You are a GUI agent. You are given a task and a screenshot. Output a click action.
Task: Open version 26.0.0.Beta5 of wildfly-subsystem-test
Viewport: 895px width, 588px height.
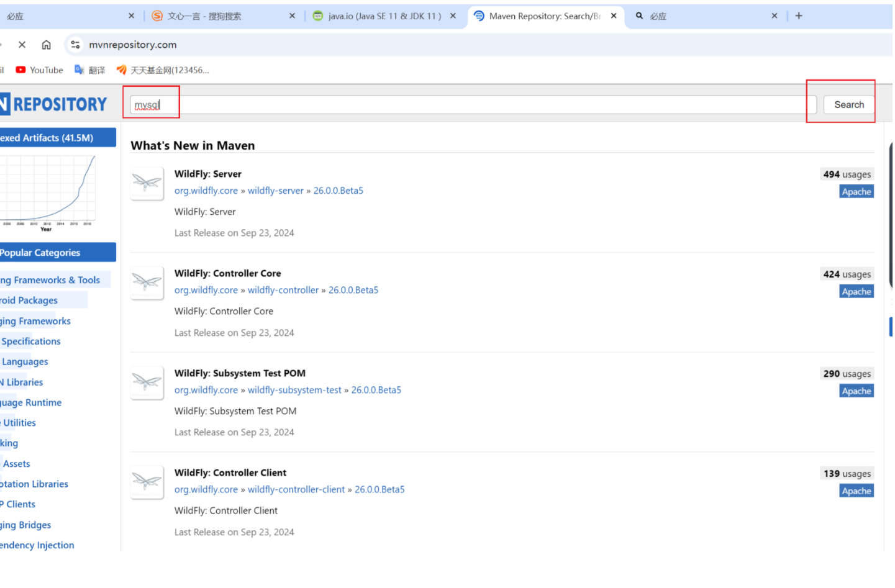[376, 390]
